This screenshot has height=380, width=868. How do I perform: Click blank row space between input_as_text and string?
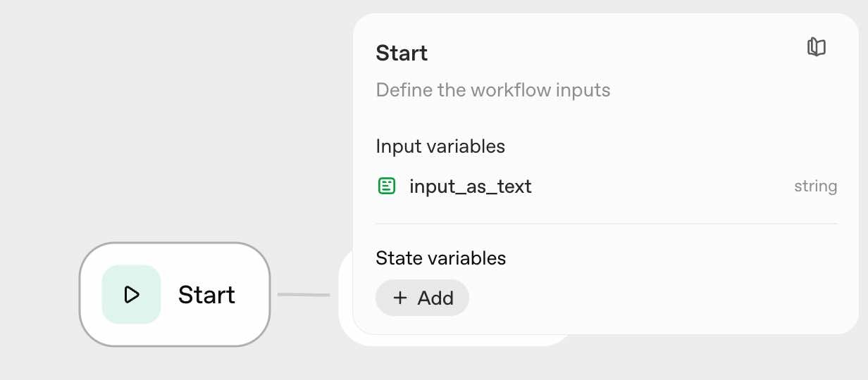tap(662, 186)
